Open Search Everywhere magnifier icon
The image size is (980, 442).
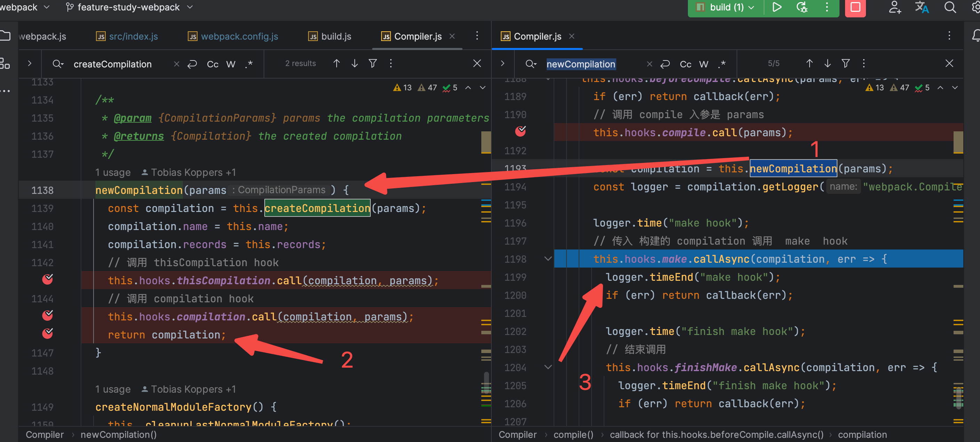point(950,7)
